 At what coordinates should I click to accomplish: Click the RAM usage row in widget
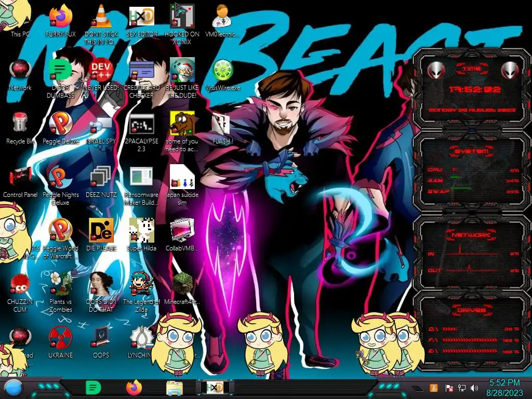pos(473,180)
